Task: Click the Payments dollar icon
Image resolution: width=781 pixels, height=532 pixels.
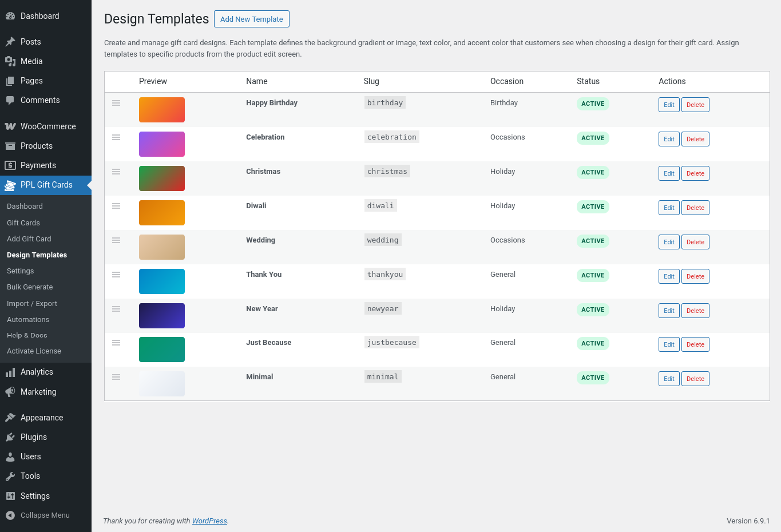Action: (x=10, y=165)
